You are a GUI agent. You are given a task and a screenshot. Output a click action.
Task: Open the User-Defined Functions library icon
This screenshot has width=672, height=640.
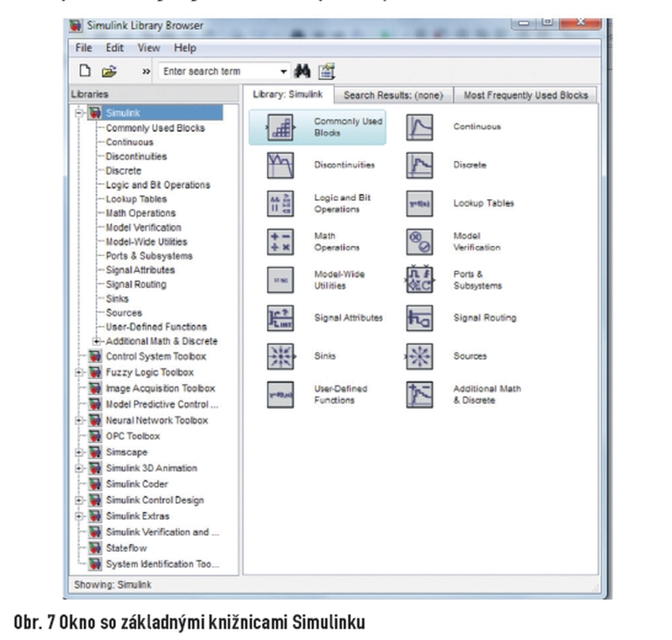click(281, 395)
